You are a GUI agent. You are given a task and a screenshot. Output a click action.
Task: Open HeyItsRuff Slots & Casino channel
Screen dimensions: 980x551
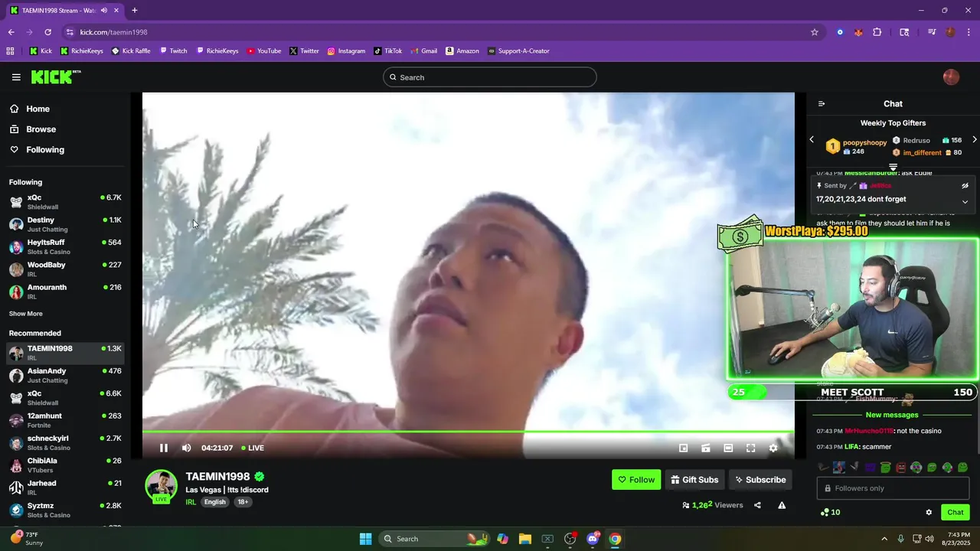pos(65,246)
